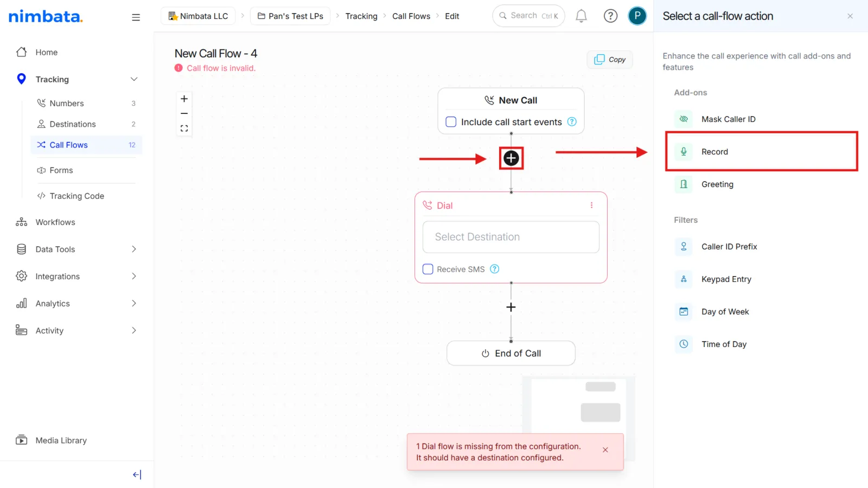Zoom out on the call flow canvas

184,113
